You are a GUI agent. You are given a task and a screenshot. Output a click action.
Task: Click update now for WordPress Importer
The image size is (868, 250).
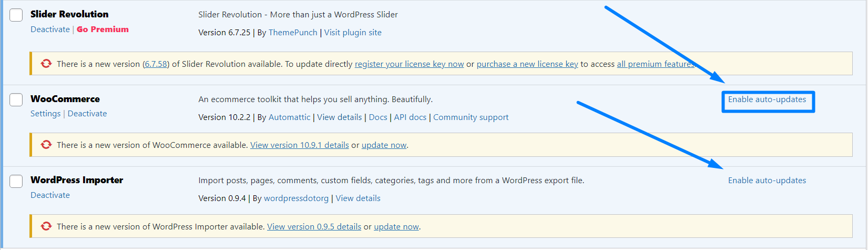[x=396, y=227]
